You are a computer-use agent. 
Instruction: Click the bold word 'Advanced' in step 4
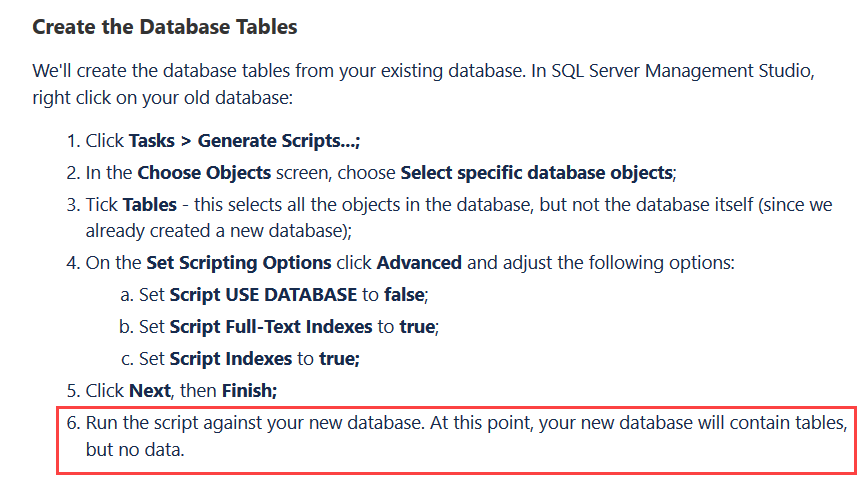[x=419, y=263]
